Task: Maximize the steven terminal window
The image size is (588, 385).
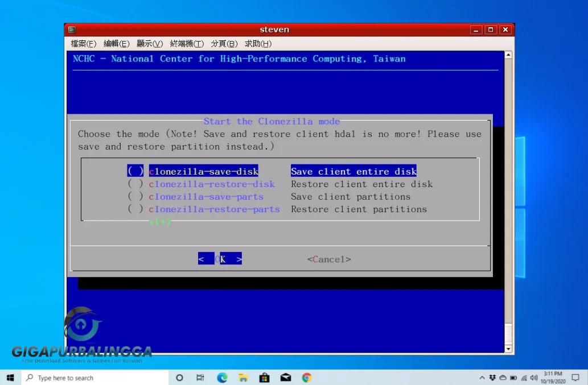Action: [491, 30]
